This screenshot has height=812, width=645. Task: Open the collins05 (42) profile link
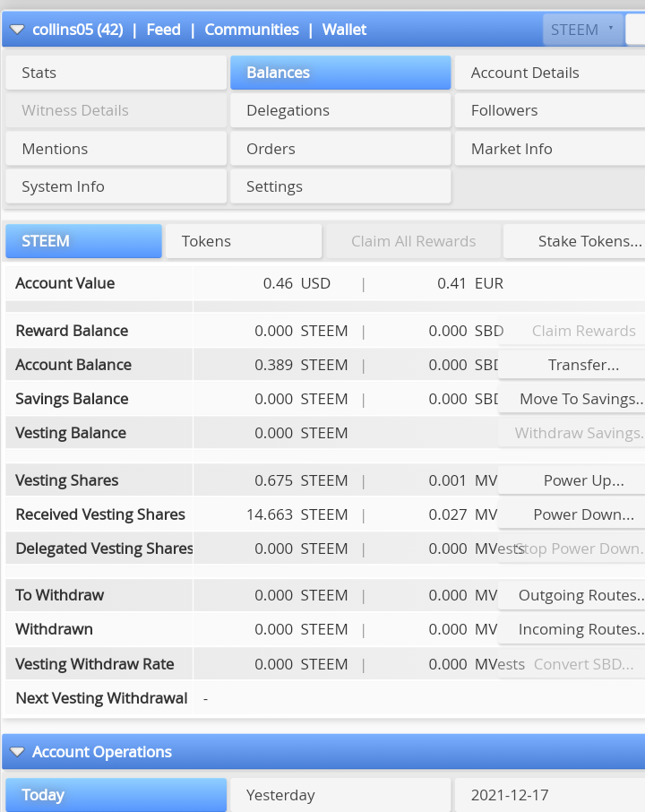pyautogui.click(x=78, y=30)
